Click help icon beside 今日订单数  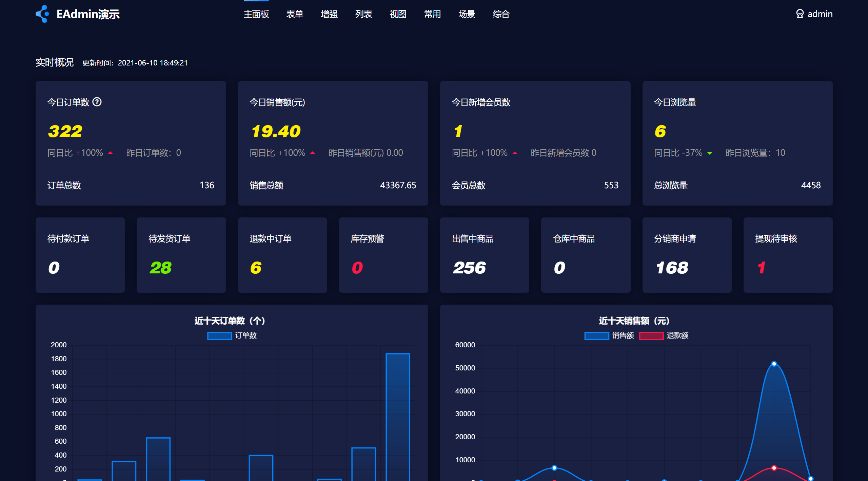coord(97,102)
